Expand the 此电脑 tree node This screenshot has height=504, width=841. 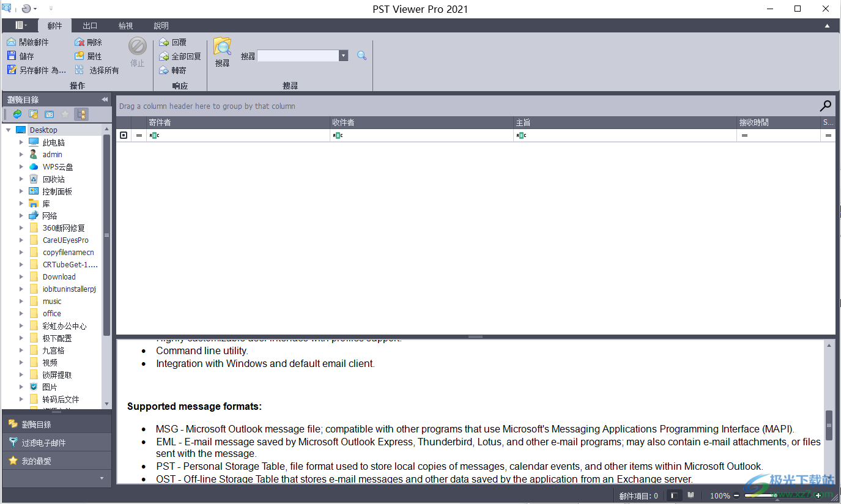click(21, 142)
